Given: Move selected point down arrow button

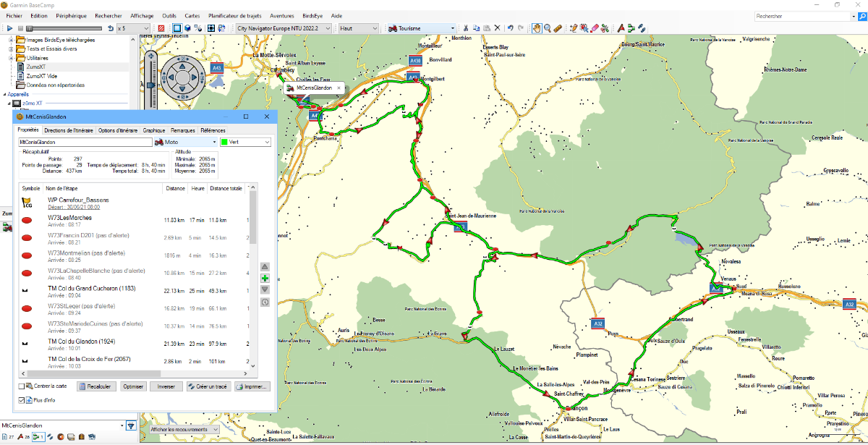Looking at the screenshot, I should tap(265, 290).
